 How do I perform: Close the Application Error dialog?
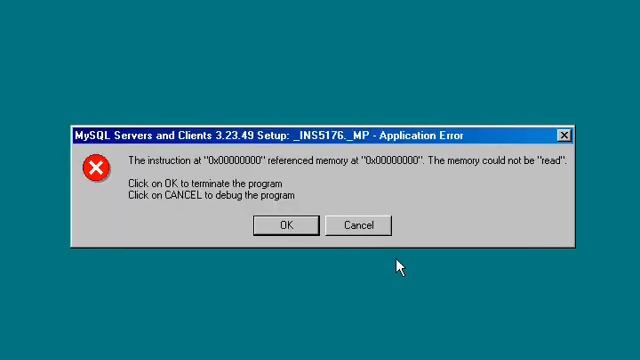[x=564, y=135]
